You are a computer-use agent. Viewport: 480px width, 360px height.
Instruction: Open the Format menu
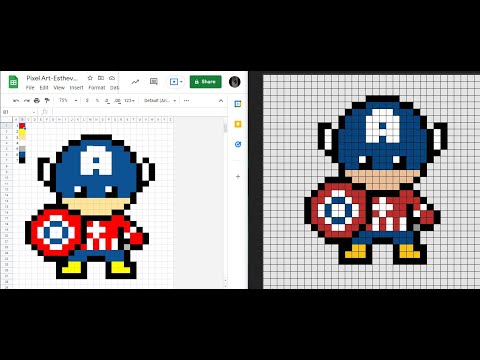[x=97, y=88]
